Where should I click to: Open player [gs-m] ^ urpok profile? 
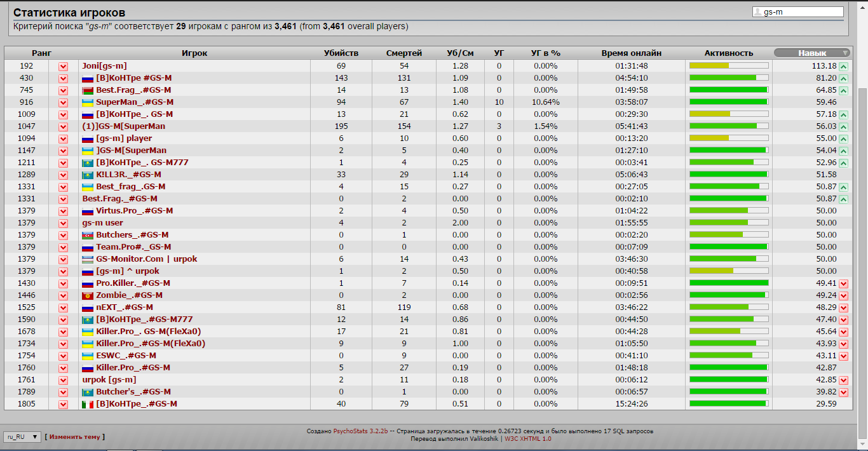[128, 271]
